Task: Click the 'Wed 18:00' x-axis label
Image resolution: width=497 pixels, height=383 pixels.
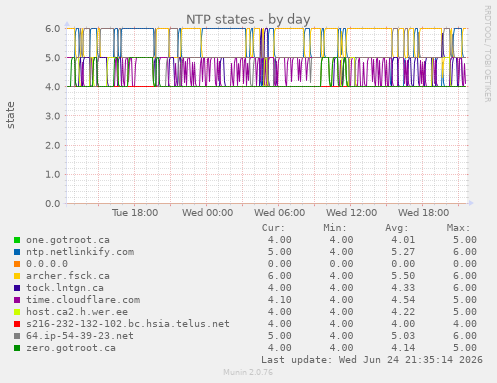Action: coord(423,213)
